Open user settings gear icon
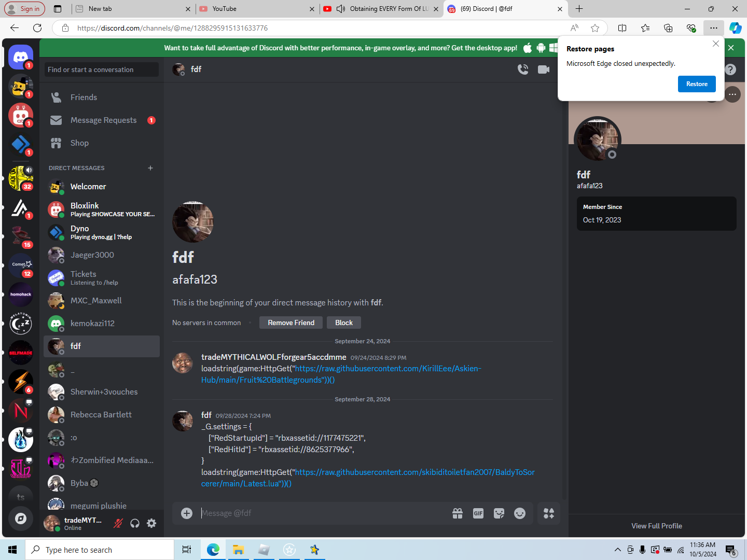The height and width of the screenshot is (560, 747). pyautogui.click(x=151, y=523)
